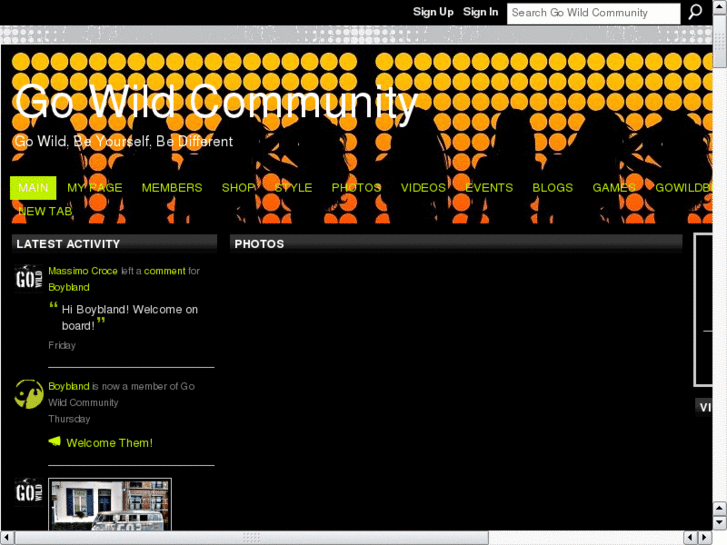Open Boybland's green avatar icon
The image size is (727, 545).
coord(29,394)
